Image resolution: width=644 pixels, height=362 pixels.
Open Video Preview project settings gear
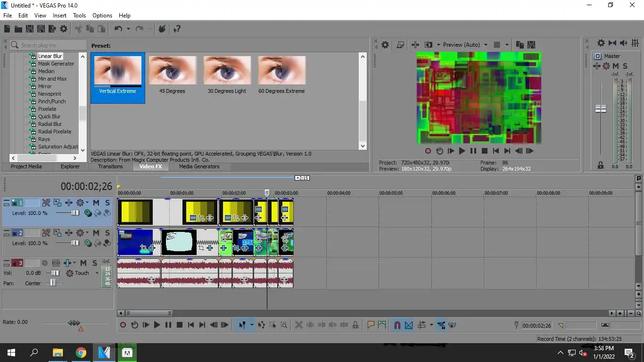(385, 45)
